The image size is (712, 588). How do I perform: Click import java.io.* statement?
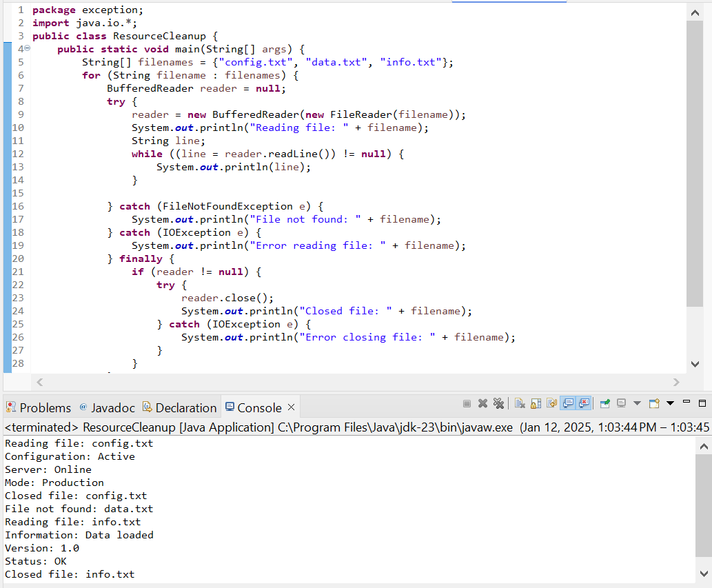(x=85, y=23)
